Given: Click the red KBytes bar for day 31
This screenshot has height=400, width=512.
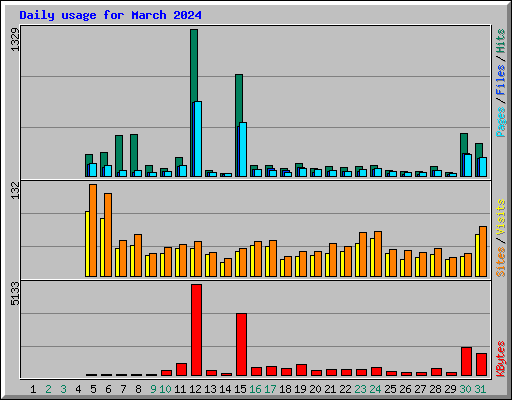Looking at the screenshot, I should pos(481,365).
